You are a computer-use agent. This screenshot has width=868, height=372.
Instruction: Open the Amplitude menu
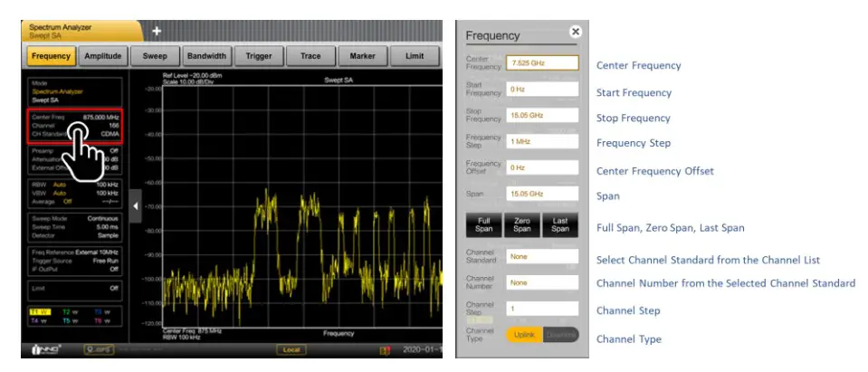point(103,56)
